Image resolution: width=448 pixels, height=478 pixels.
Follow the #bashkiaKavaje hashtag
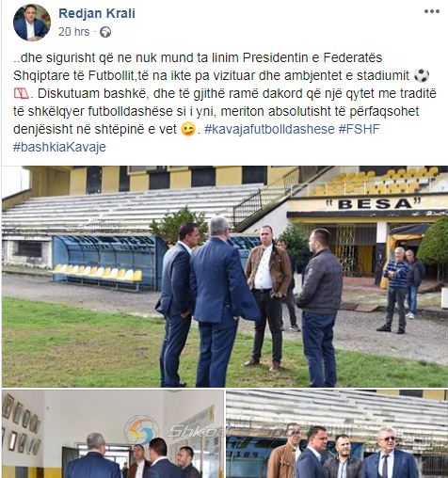pos(59,147)
